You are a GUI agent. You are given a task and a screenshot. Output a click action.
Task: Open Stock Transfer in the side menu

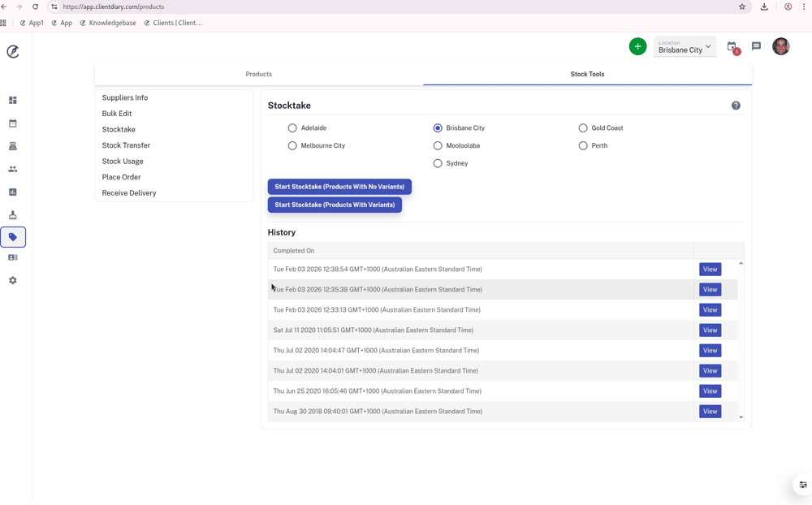coord(126,145)
